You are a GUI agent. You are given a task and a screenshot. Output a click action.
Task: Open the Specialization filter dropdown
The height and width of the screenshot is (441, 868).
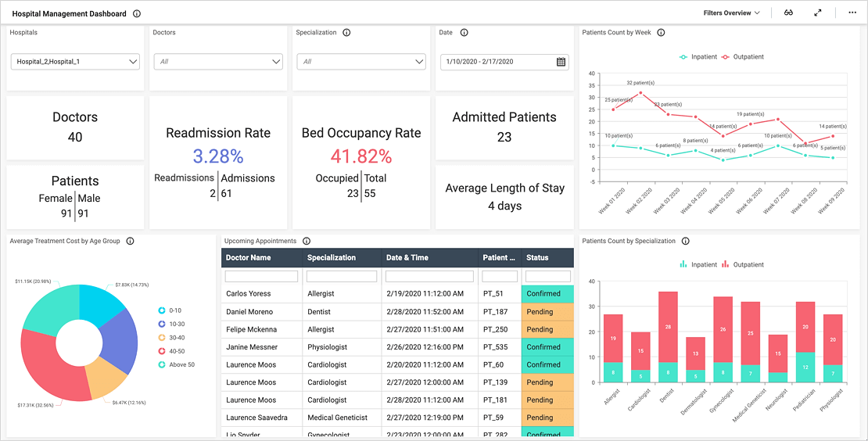(x=360, y=62)
